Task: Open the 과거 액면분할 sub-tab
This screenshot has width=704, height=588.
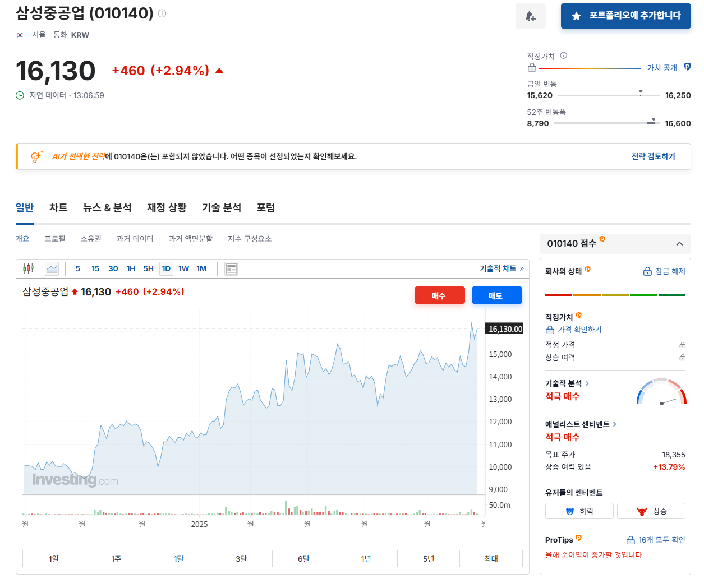Action: pyautogui.click(x=191, y=239)
